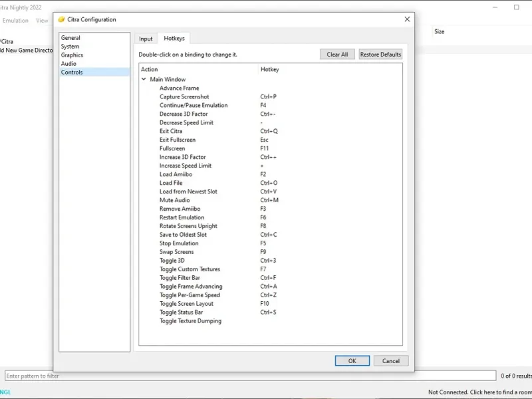Click the Clear All button
Viewport: 532px width, 399px height.
point(337,55)
